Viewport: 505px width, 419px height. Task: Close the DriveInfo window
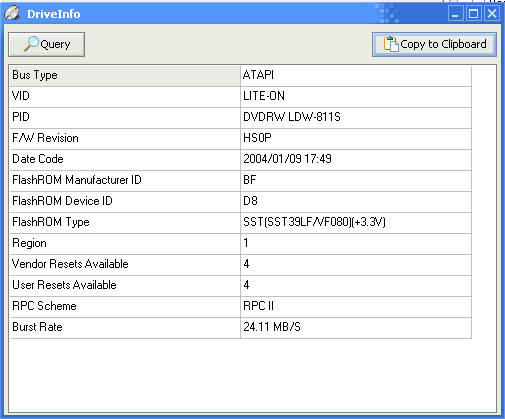click(492, 14)
